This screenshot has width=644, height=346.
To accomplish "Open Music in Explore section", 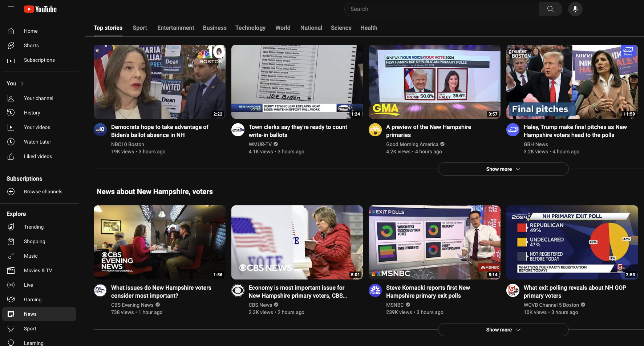I will point(39,256).
